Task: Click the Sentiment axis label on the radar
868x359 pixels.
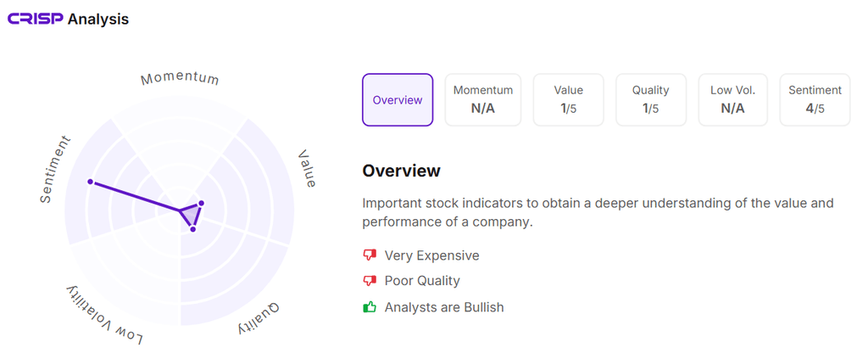Action: 56,169
